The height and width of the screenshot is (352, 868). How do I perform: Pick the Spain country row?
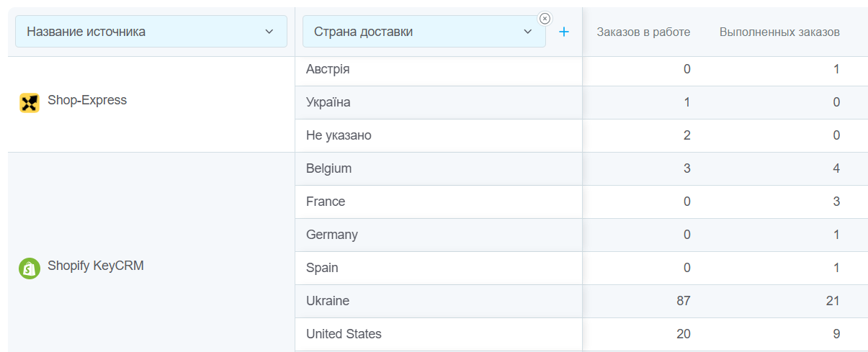322,268
